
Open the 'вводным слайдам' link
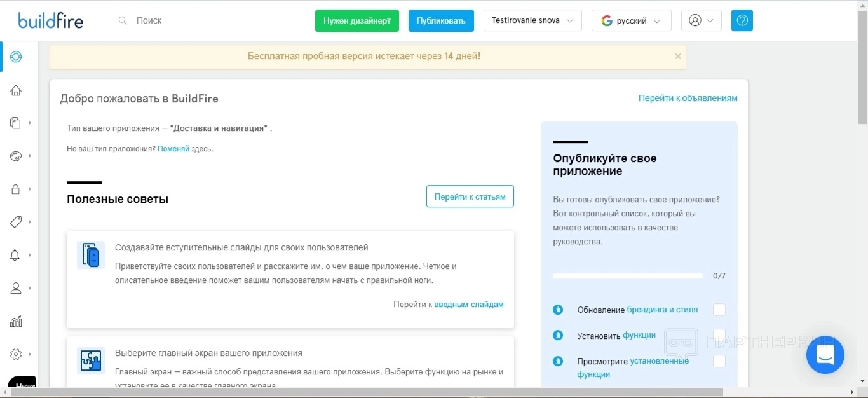(x=469, y=305)
